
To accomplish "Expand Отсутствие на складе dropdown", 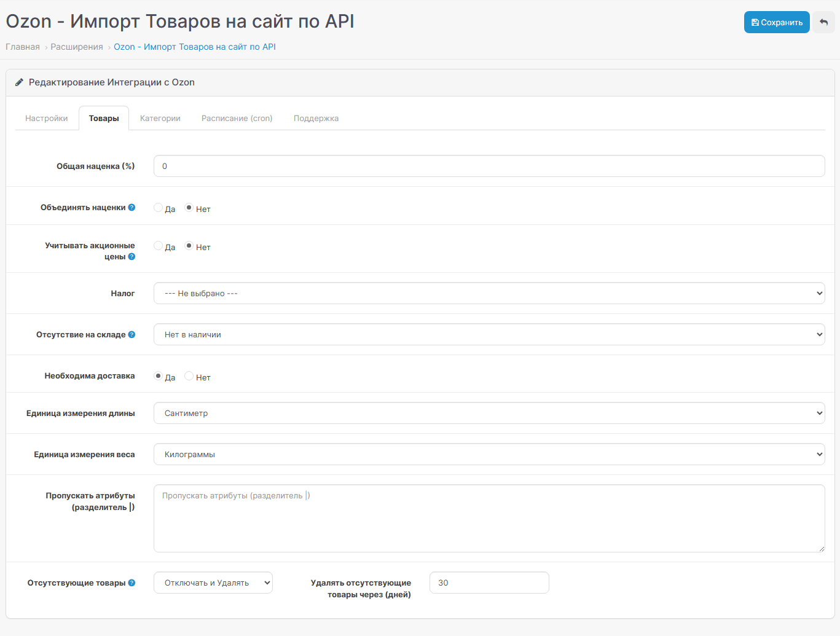I will (x=489, y=335).
